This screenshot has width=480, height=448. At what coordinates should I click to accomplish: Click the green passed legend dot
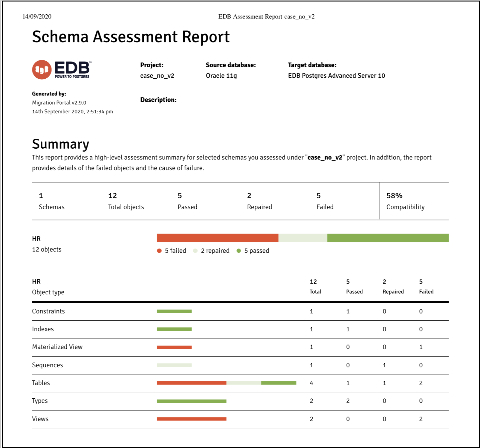point(239,251)
